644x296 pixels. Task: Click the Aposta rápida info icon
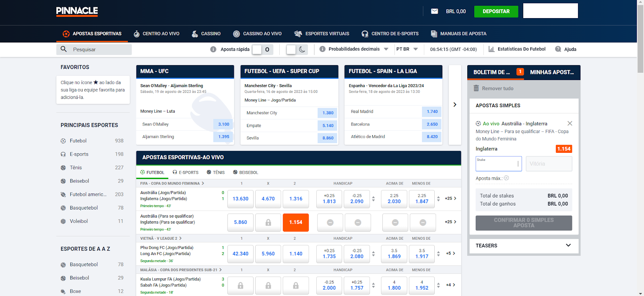pos(213,49)
